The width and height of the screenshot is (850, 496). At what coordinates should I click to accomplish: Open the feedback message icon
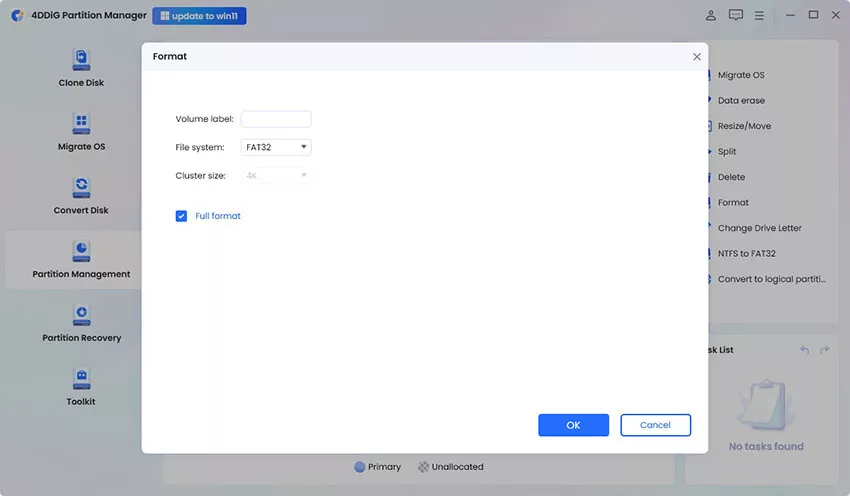tap(736, 16)
